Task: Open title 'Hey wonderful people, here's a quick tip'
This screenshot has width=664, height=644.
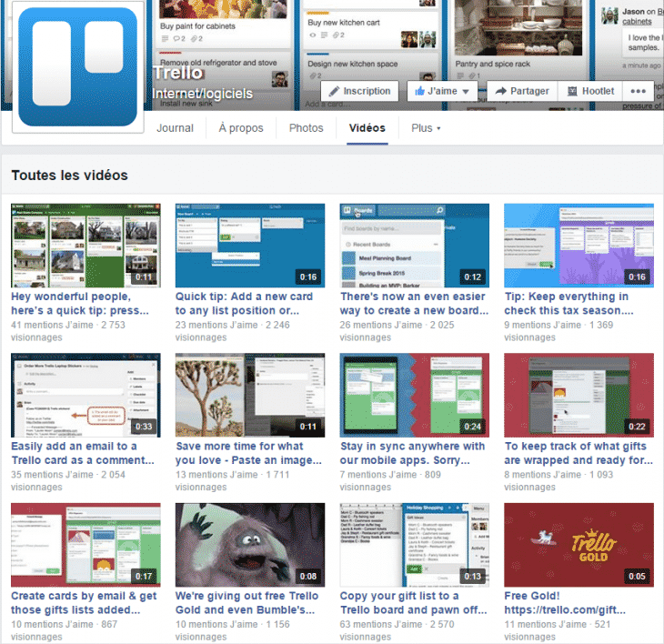Action: 80,304
